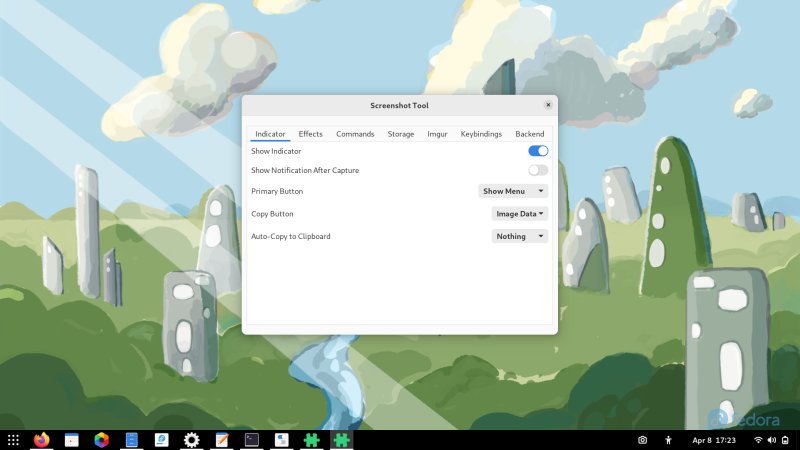Select the non-highlighted green puzzle Extensions icon
This screenshot has width=800, height=450.
coord(311,440)
